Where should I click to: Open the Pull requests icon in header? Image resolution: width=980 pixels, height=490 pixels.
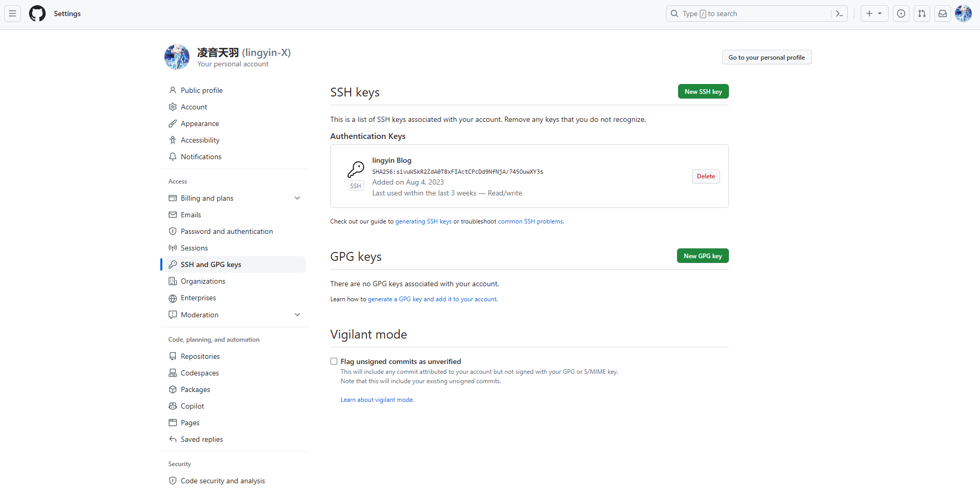click(922, 13)
